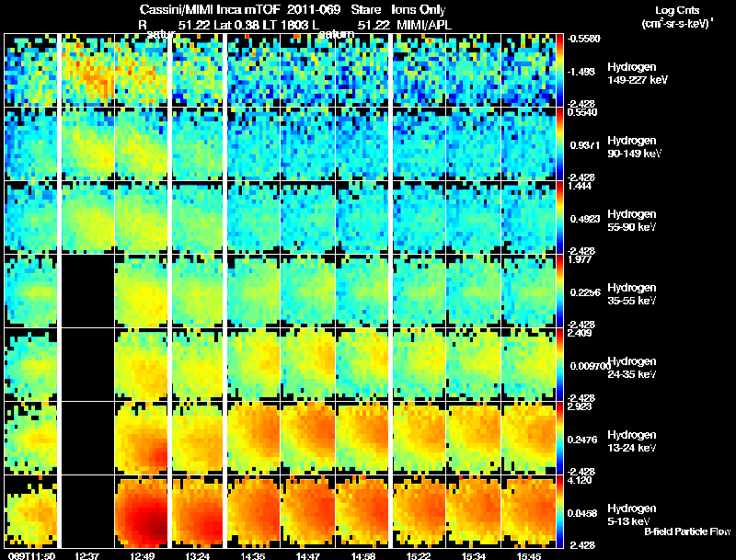Click the 12:49 time label
736x560 pixels.
click(143, 556)
